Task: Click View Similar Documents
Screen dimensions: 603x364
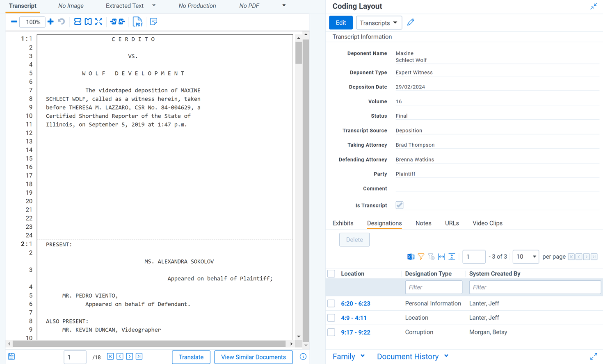Action: 254,357
